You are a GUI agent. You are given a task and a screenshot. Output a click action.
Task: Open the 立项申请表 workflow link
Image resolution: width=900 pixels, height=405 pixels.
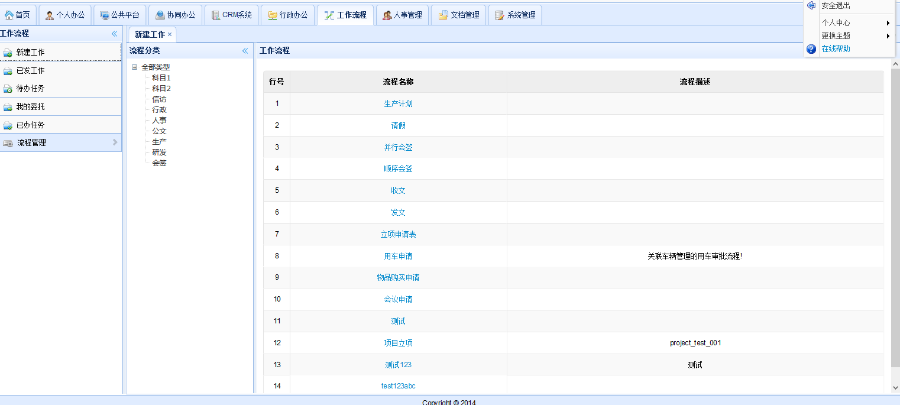pyautogui.click(x=398, y=235)
